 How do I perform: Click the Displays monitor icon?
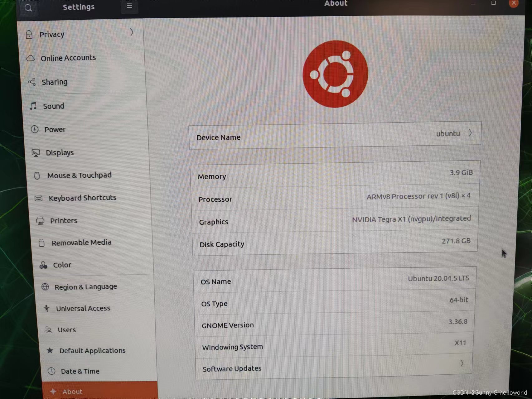point(36,153)
